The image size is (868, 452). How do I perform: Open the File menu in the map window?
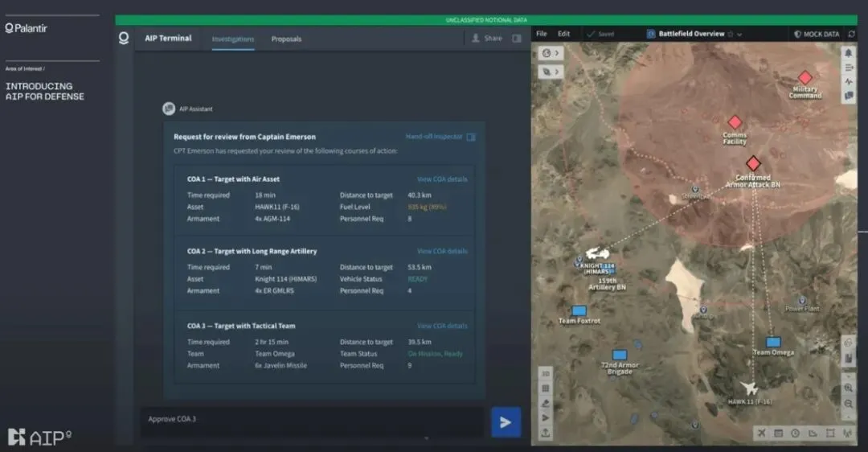click(x=542, y=34)
